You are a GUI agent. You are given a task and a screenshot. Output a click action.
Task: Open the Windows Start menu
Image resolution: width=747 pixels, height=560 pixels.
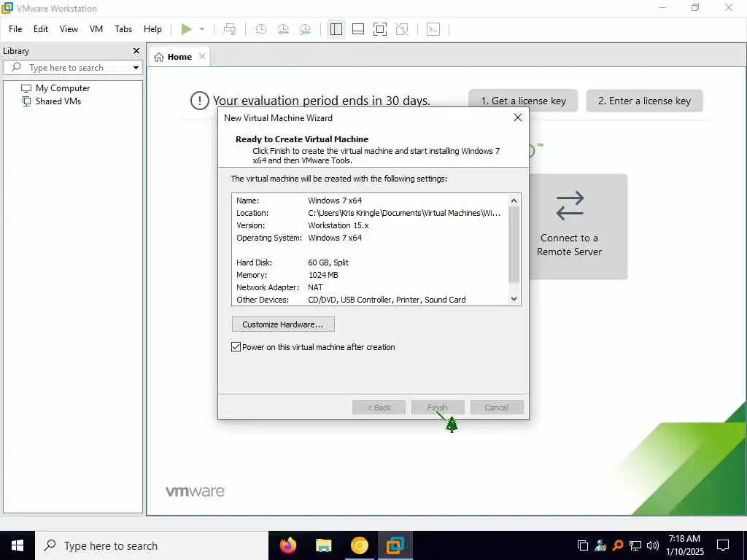[x=18, y=545]
